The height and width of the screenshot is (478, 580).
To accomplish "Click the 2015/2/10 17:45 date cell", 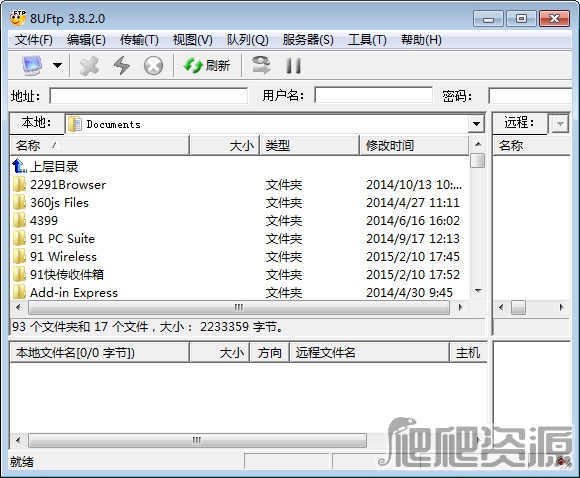I will tap(413, 257).
